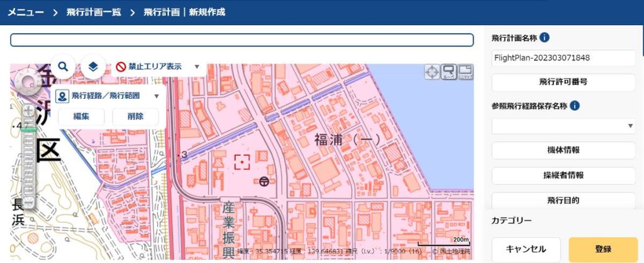Open the 参照飛行経路保存名称 combo box
This screenshot has height=263, width=644.
(563, 126)
